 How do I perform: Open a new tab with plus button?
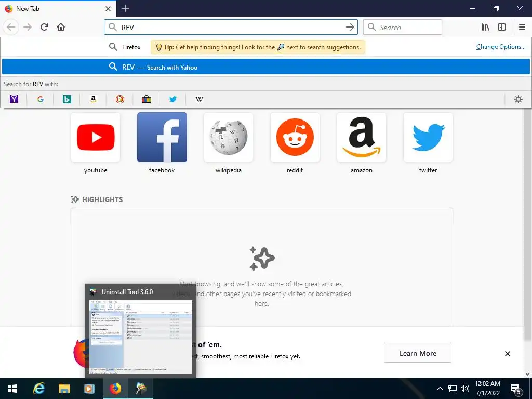[x=125, y=8]
